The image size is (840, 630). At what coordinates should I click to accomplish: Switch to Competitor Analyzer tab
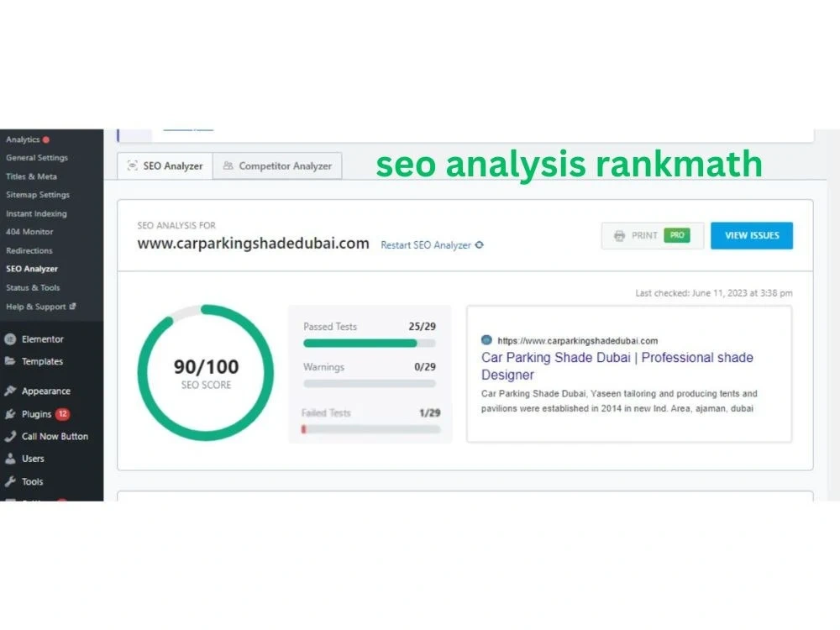point(277,166)
